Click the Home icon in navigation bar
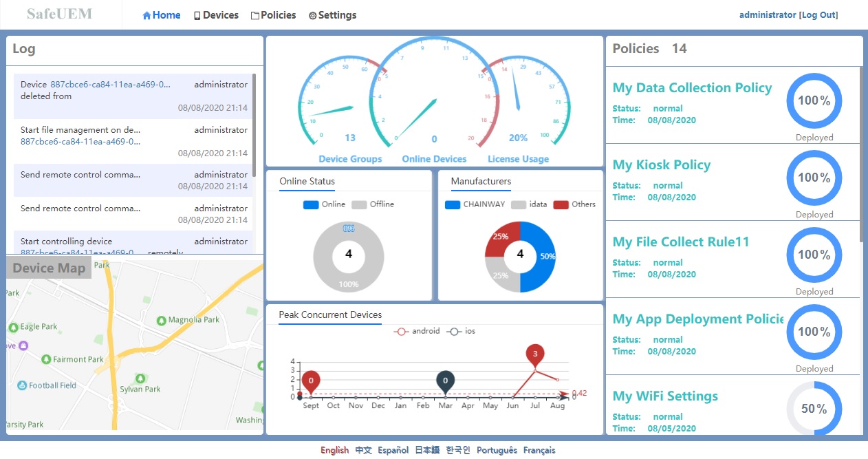This screenshot has height=459, width=868. point(147,15)
